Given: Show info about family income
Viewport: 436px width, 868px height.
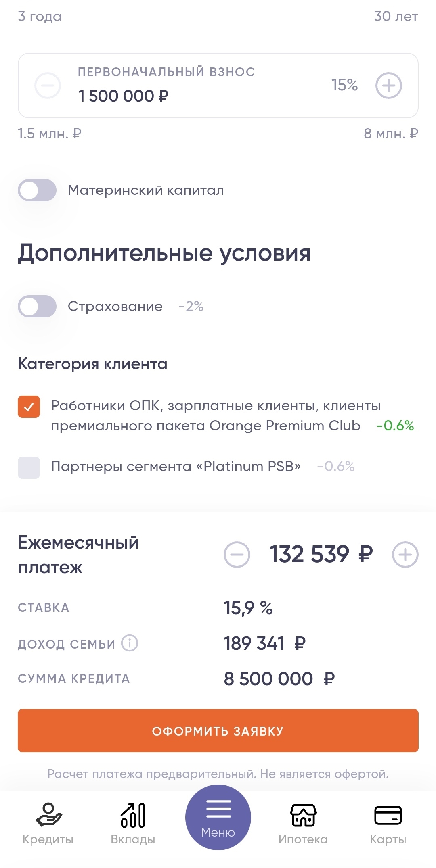Looking at the screenshot, I should 130,643.
